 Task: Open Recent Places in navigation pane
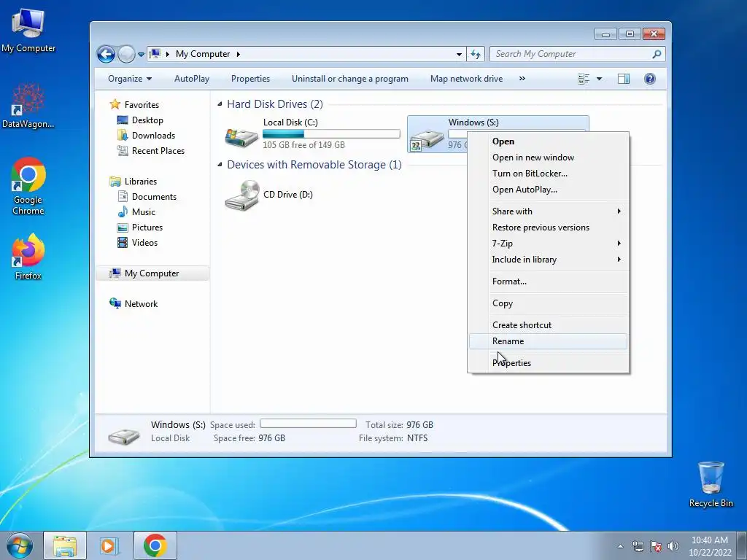tap(158, 151)
